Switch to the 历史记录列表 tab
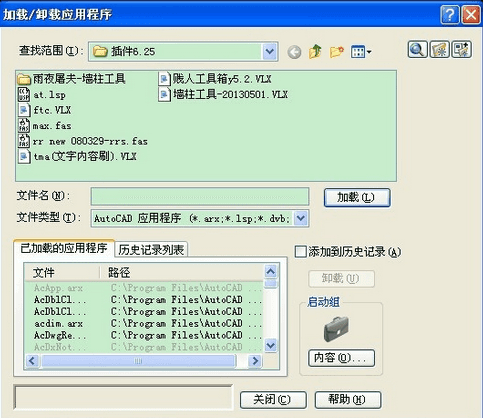This screenshot has height=418, width=483. click(x=151, y=249)
